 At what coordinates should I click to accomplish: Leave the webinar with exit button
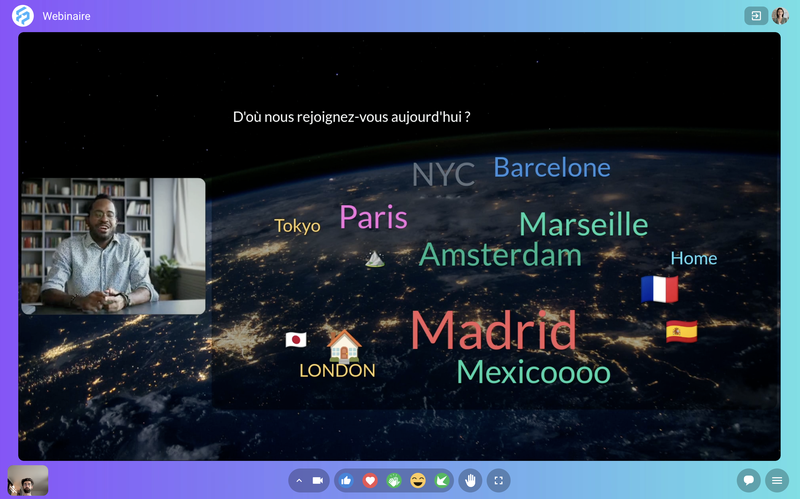[755, 16]
